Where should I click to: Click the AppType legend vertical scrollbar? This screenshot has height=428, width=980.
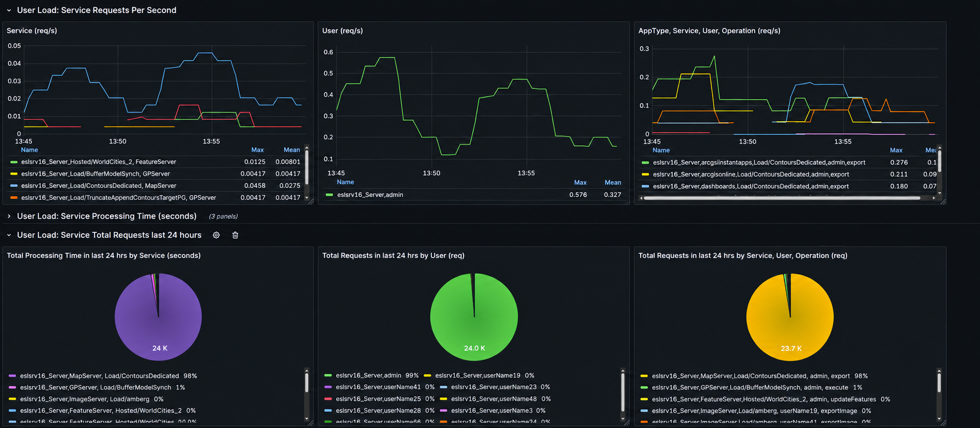pos(939,160)
